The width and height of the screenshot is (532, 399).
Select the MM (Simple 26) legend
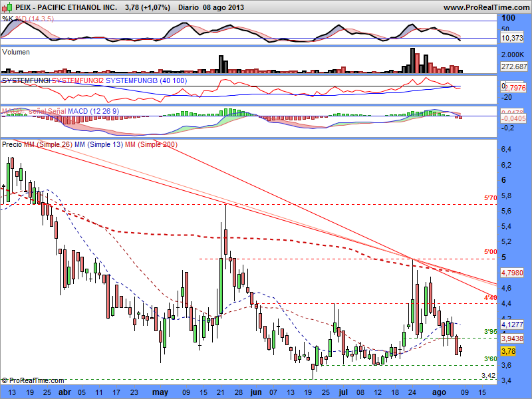48,144
